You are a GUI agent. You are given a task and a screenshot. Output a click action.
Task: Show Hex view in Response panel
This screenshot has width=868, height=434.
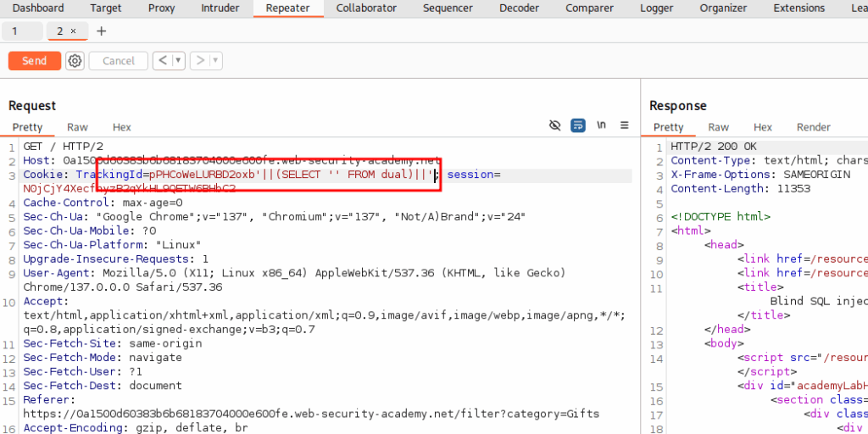(x=763, y=127)
